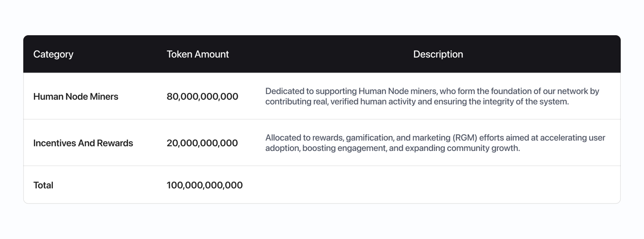The width and height of the screenshot is (644, 239).
Task: Select the Human Node Miners row label
Action: coord(75,96)
